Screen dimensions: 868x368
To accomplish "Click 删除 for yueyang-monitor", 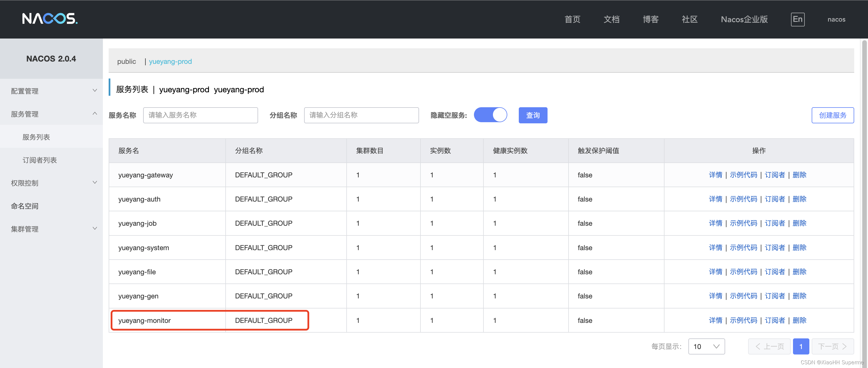I will 799,320.
